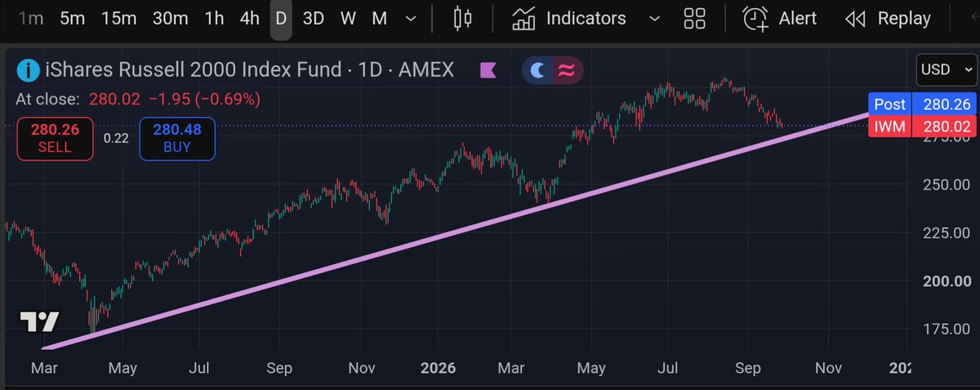Click the purple flag marker icon
The height and width of the screenshot is (390, 980).
(x=488, y=70)
